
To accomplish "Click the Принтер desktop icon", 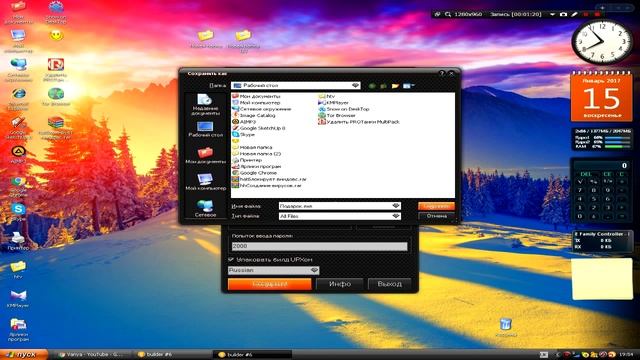I will pyautogui.click(x=18, y=241).
